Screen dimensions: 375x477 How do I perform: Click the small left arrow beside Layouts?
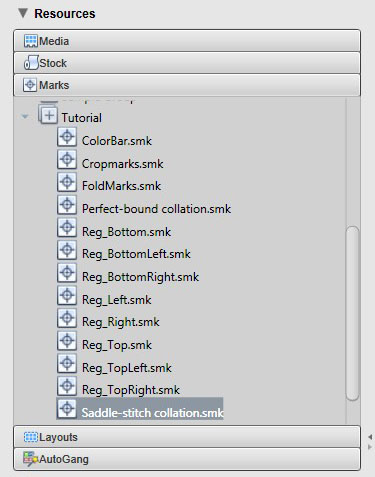[x=370, y=437]
